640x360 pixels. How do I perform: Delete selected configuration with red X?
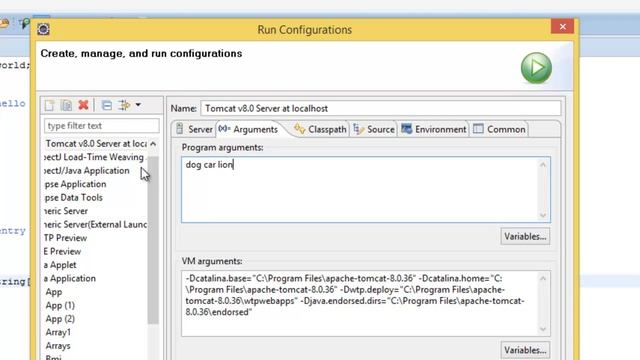pos(83,105)
